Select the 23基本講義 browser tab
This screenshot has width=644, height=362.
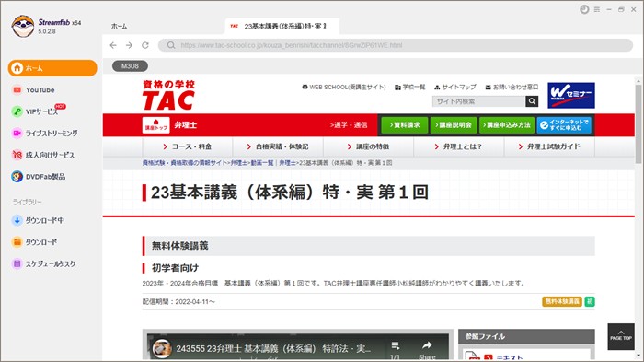(282, 26)
